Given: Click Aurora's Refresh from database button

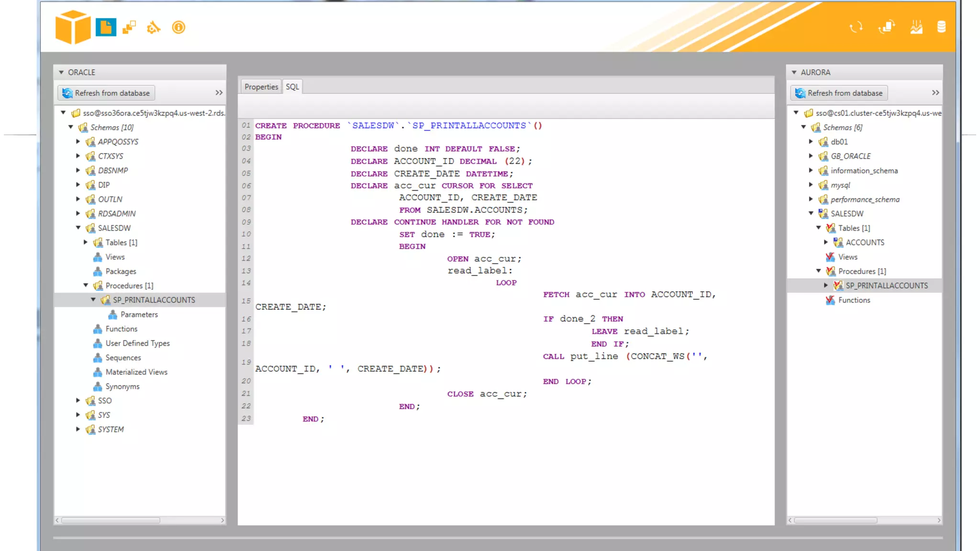Looking at the screenshot, I should [839, 93].
